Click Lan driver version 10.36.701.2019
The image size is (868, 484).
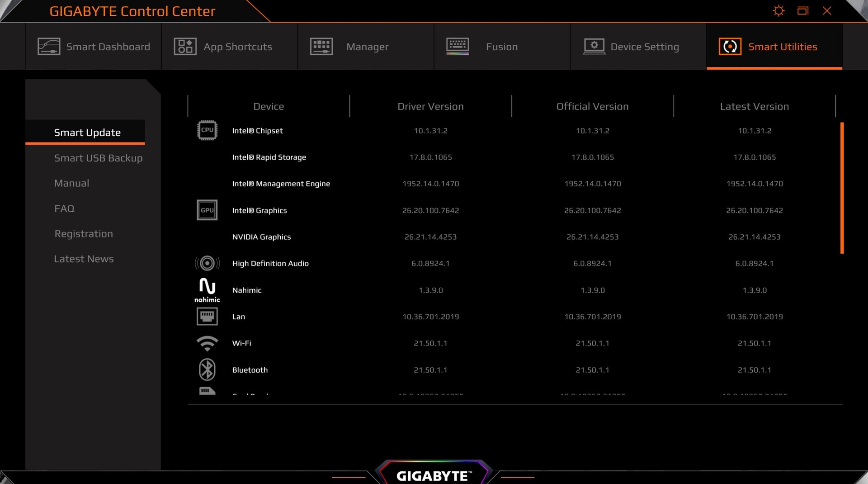[x=430, y=317]
